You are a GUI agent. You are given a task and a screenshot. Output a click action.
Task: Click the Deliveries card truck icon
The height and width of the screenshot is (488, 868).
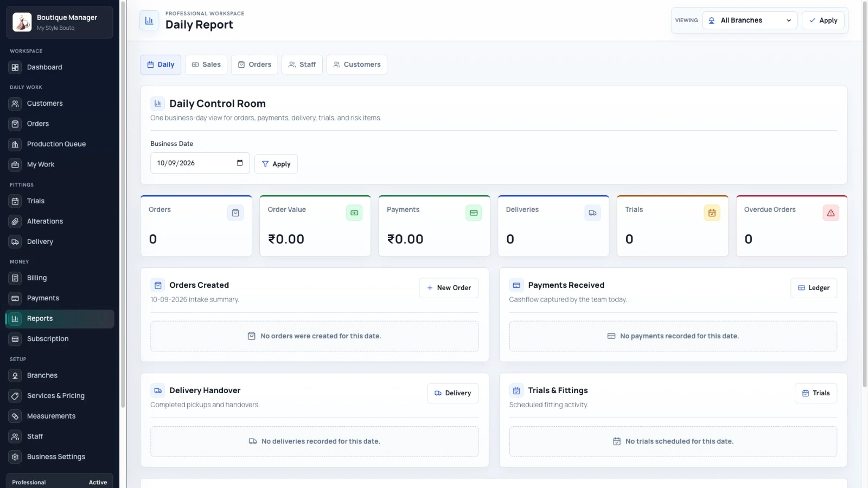pyautogui.click(x=592, y=213)
